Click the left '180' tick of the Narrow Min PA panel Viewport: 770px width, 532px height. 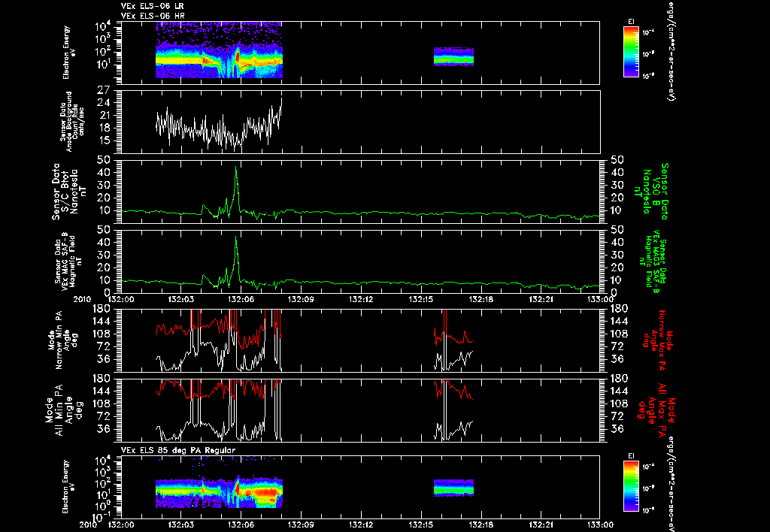pos(101,309)
